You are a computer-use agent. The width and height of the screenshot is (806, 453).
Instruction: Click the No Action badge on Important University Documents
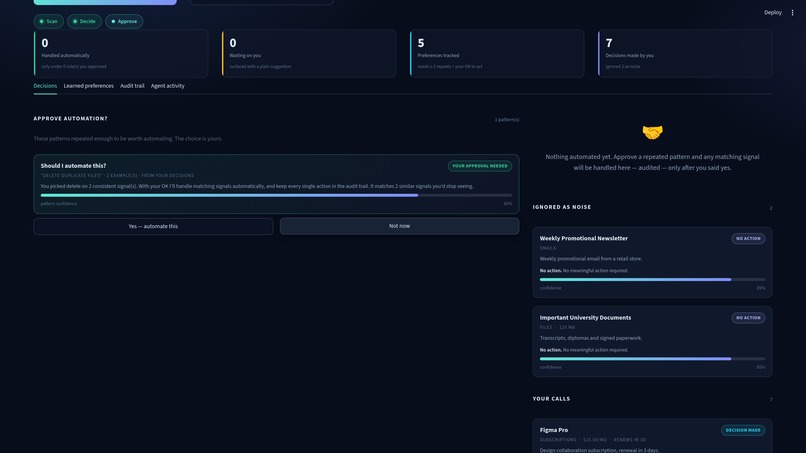748,318
